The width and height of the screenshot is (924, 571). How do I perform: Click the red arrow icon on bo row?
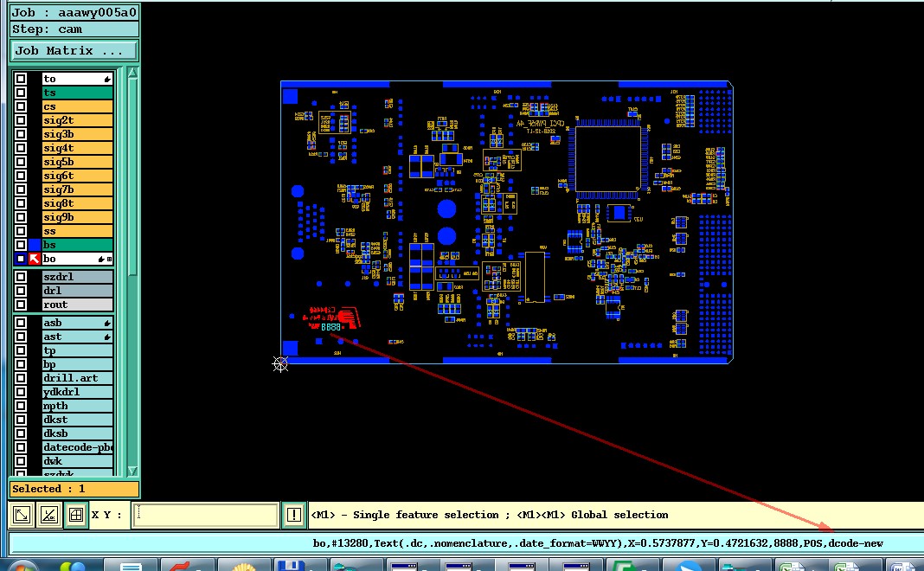pyautogui.click(x=35, y=259)
